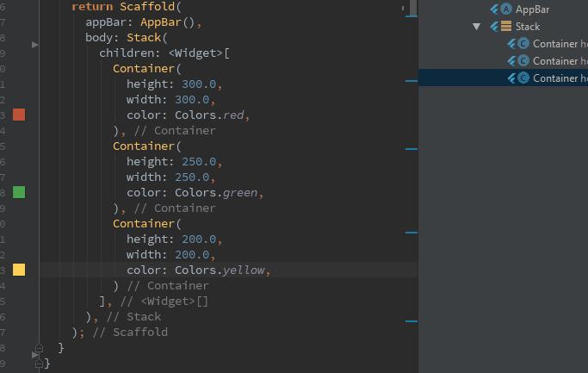Viewport: 588px width, 373px height.
Task: Open the green color swatch in the gutter
Action: click(19, 192)
